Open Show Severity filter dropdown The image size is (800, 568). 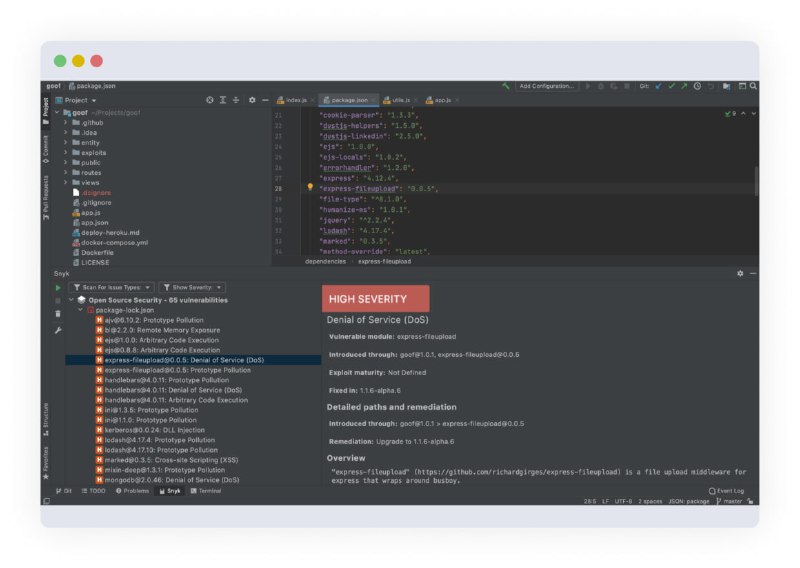tap(192, 287)
